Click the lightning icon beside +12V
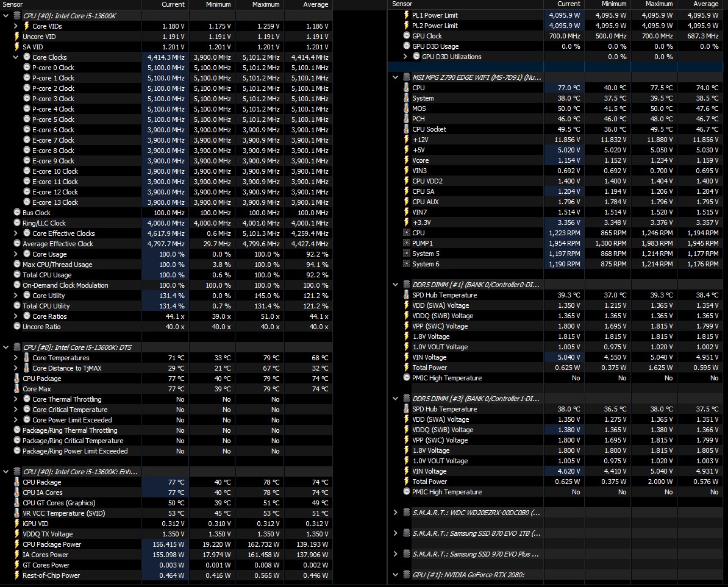The width and height of the screenshot is (728, 587). click(406, 139)
